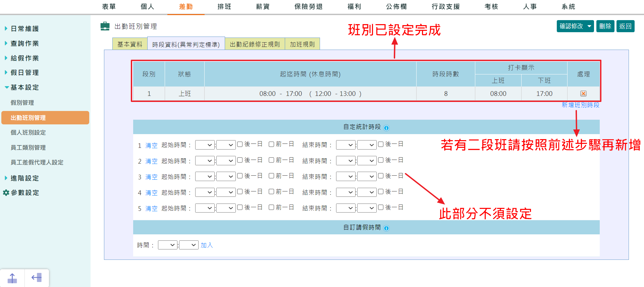Click the 清空 link in row 3

coord(151,177)
